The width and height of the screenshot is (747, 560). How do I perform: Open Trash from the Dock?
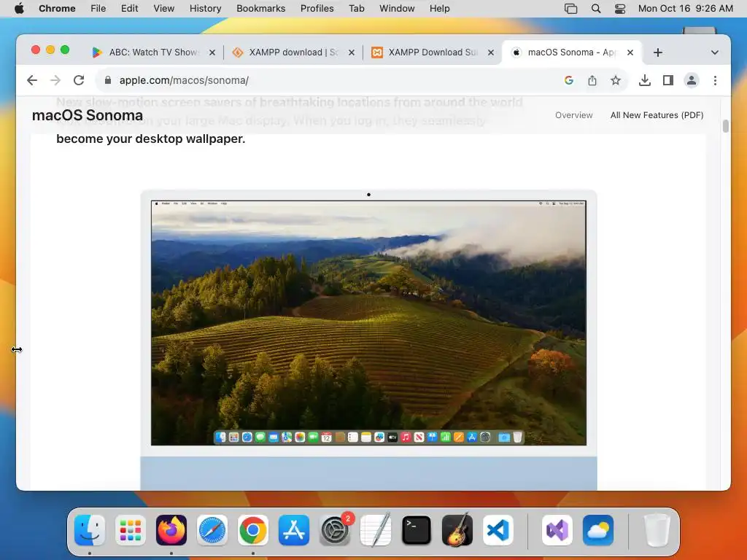pyautogui.click(x=657, y=530)
